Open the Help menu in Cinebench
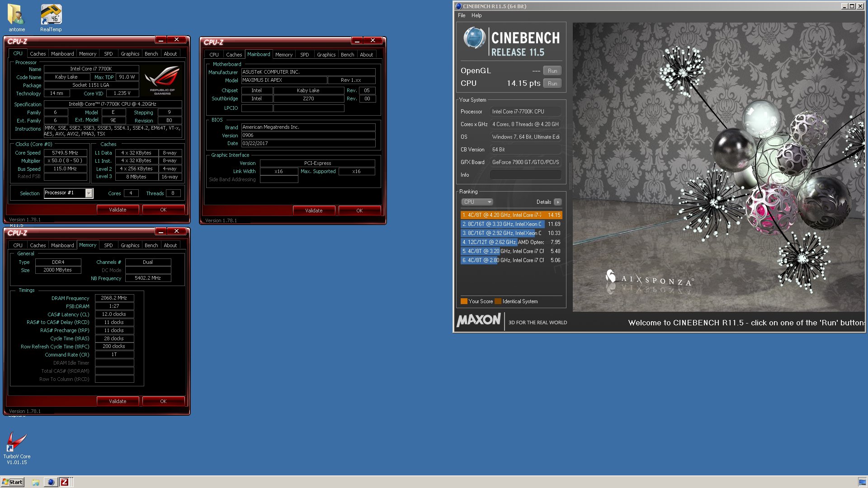The width and height of the screenshot is (868, 488). pos(476,15)
